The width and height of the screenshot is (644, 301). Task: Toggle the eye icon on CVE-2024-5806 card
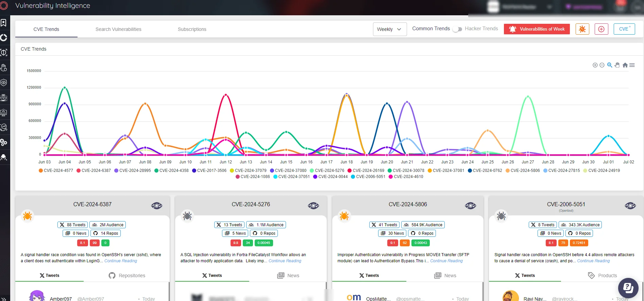point(471,206)
